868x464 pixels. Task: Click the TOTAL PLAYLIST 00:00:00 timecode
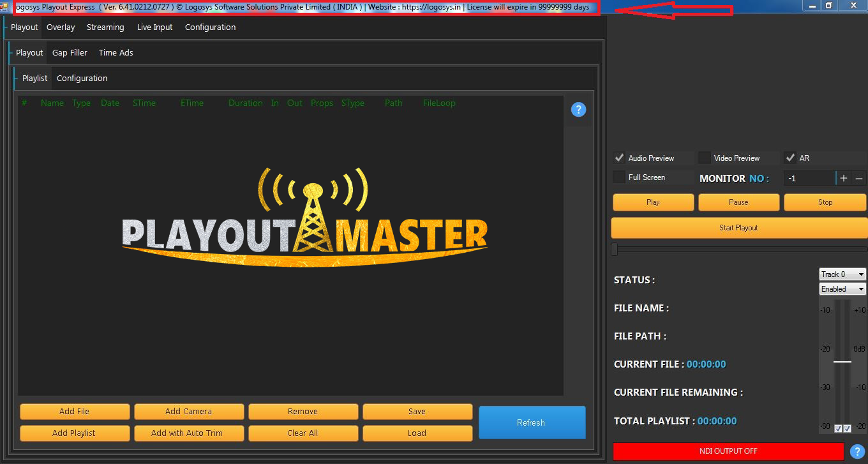tap(717, 421)
